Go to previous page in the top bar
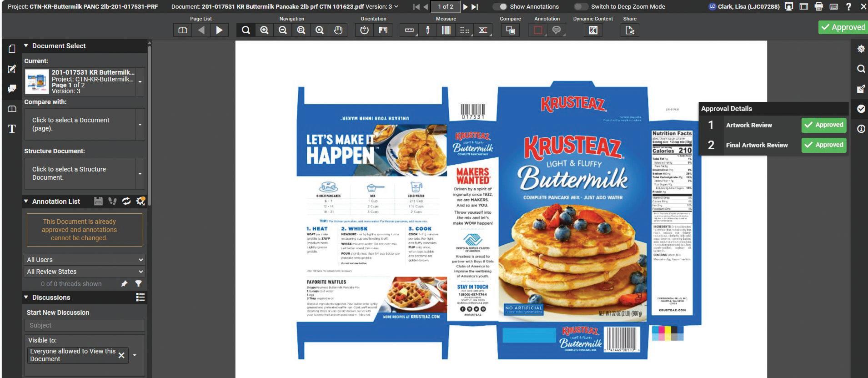 point(426,7)
